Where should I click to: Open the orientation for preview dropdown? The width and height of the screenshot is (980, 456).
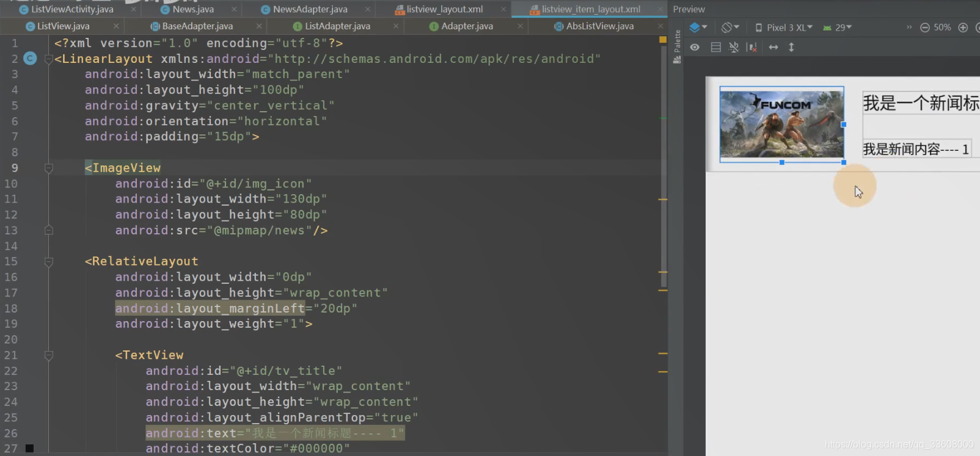coord(730,27)
